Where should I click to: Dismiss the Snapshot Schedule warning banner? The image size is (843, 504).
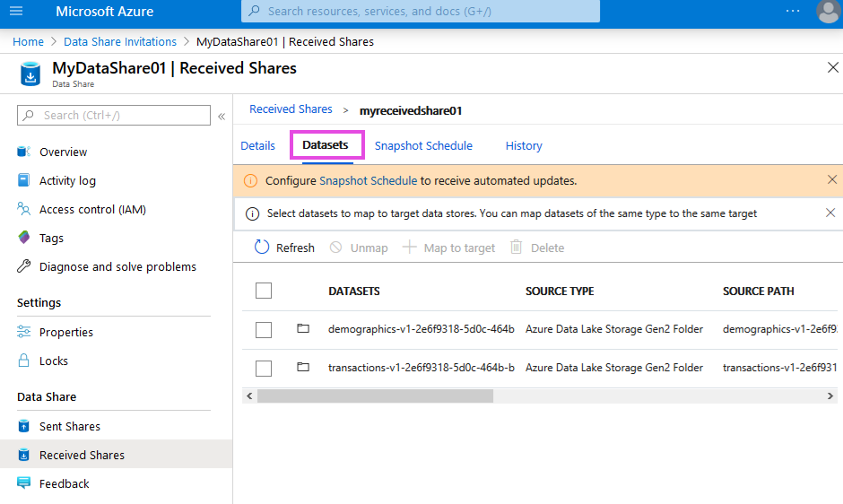tap(831, 179)
